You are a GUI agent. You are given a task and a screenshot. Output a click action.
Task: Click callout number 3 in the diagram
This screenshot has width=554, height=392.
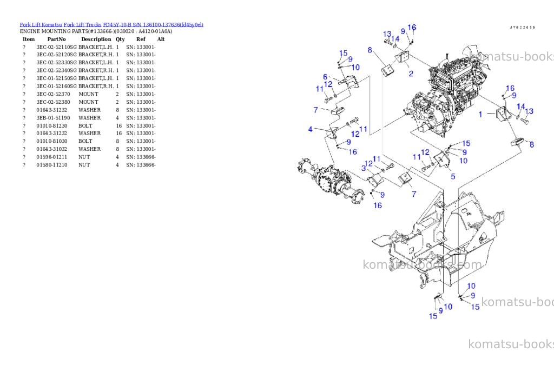click(363, 168)
